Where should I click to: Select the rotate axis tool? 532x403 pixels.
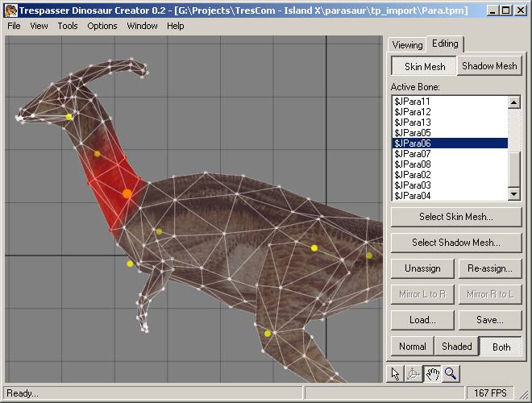click(x=414, y=374)
